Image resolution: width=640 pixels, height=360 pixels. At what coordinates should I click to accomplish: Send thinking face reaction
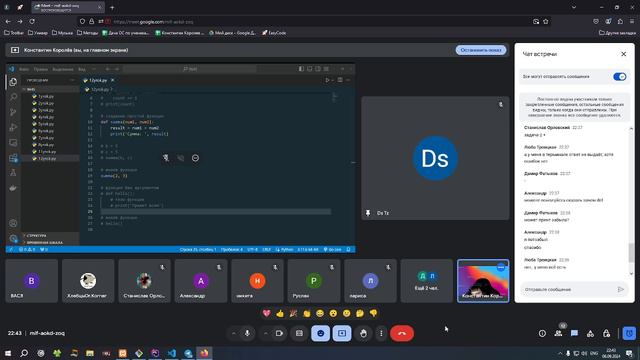point(360,313)
